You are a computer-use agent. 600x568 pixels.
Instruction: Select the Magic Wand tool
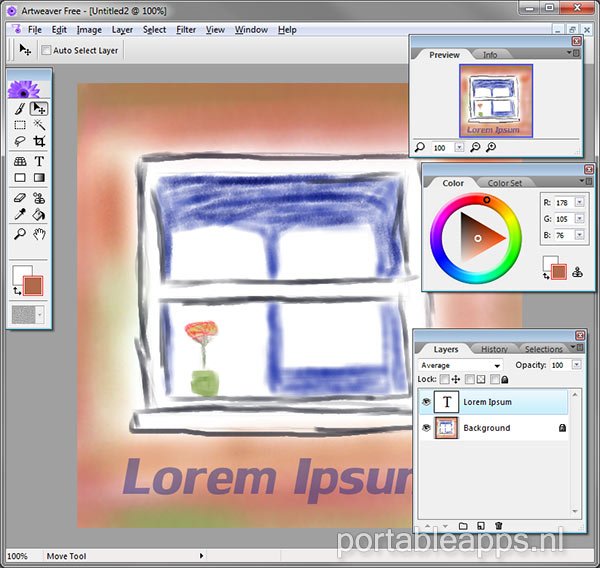(x=39, y=125)
